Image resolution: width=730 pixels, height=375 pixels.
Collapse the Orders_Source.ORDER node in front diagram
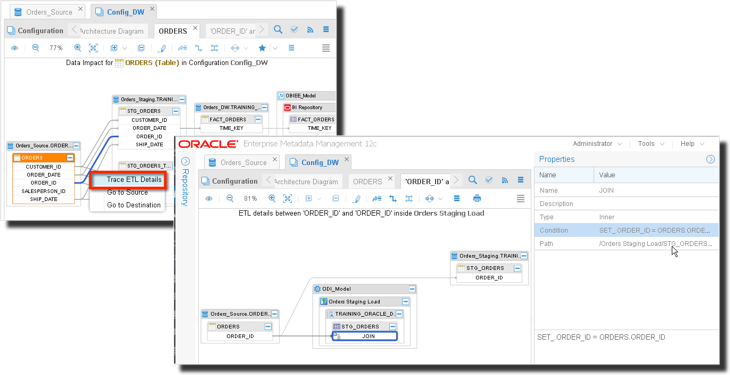pos(275,314)
